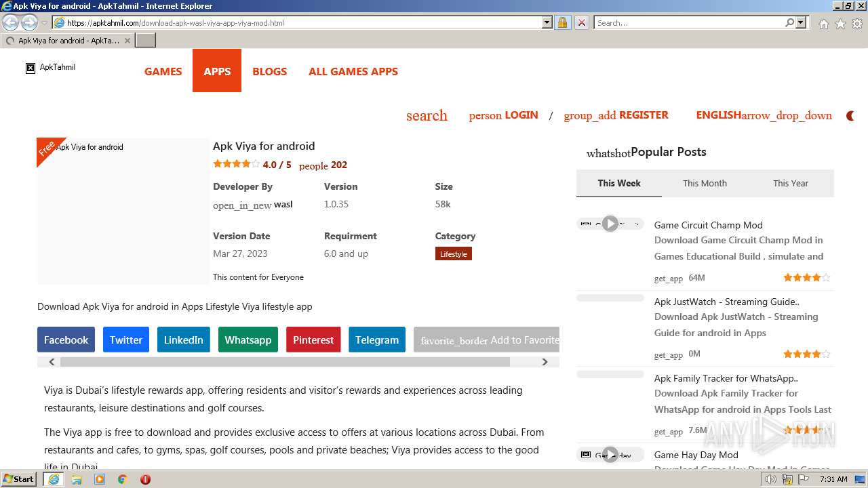Open the File Explorer taskbar icon

pyautogui.click(x=77, y=479)
